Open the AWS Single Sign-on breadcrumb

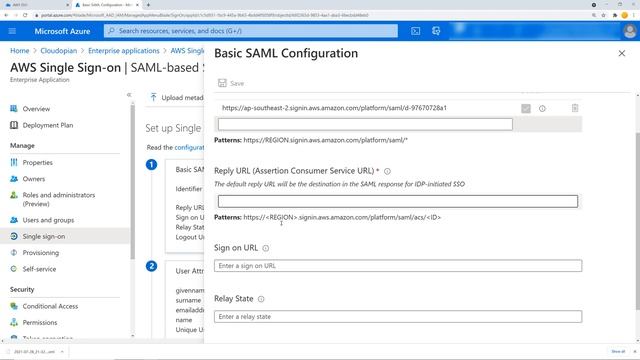point(187,51)
